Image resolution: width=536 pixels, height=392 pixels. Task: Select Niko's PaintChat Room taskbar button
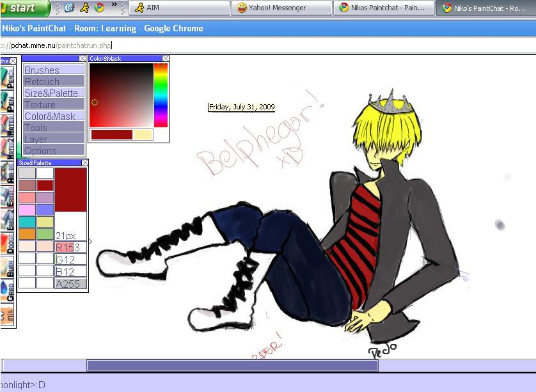pos(486,8)
